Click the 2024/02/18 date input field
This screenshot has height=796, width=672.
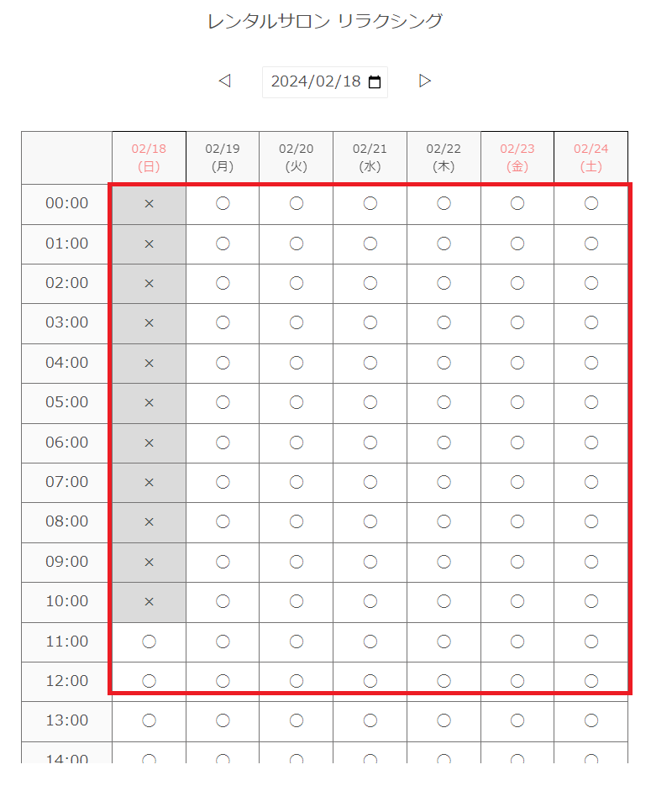point(315,81)
